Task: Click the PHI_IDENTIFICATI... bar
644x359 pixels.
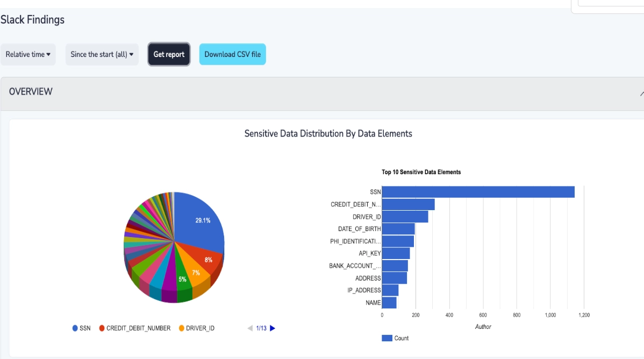Action: (398, 241)
